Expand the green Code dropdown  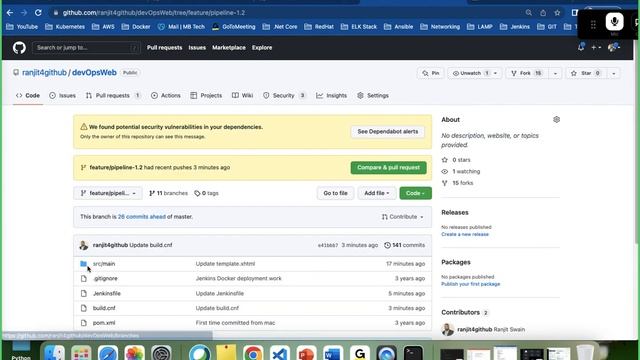tap(416, 193)
